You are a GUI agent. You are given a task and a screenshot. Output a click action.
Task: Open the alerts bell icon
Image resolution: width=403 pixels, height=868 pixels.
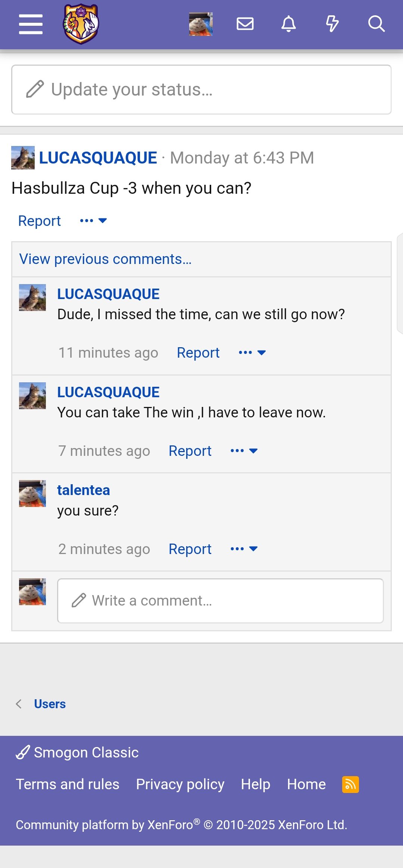pos(288,24)
